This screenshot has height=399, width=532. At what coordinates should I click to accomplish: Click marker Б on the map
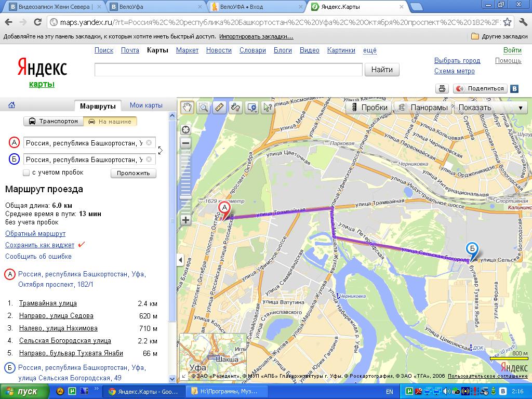[472, 250]
